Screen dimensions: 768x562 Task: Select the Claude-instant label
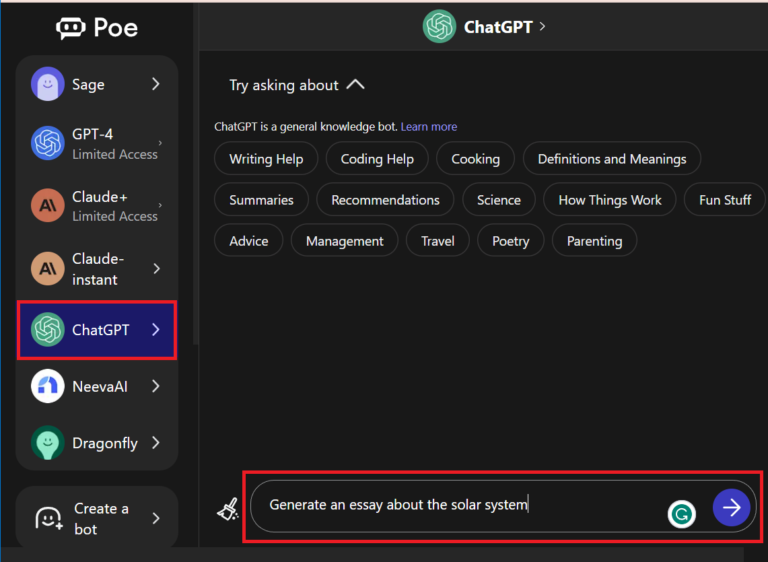[98, 269]
